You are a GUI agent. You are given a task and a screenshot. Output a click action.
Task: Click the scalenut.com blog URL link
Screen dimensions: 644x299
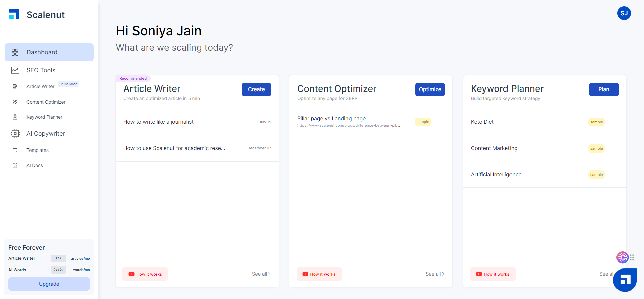coord(349,125)
